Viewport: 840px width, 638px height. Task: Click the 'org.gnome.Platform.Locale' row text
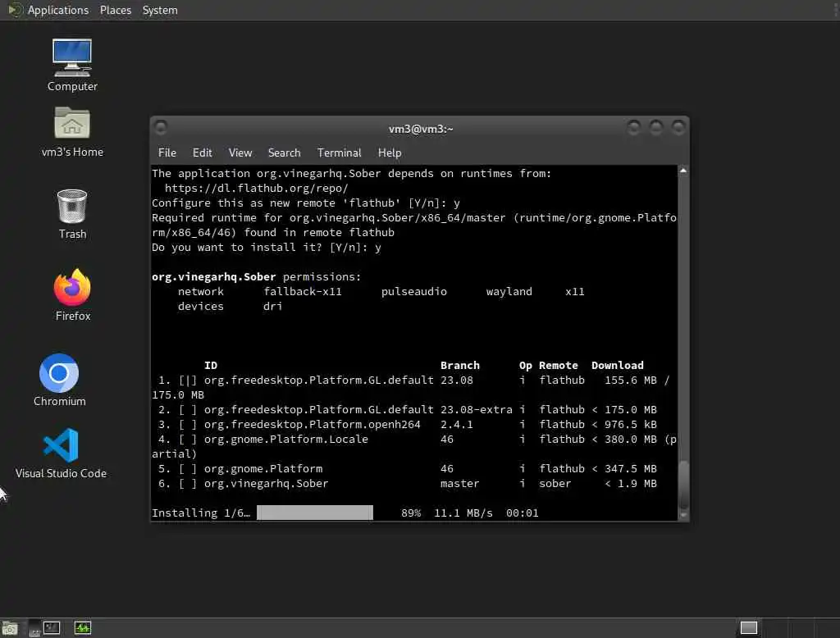285,440
